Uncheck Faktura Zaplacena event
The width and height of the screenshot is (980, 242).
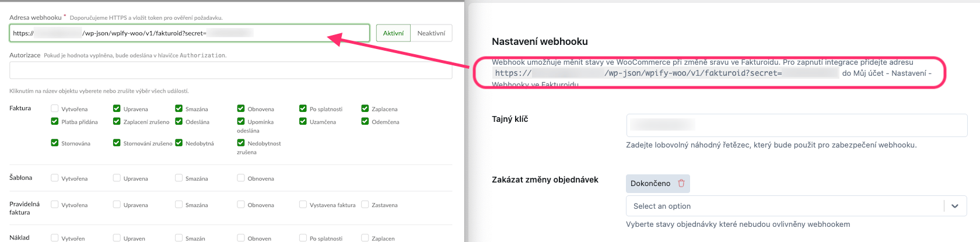point(365,108)
